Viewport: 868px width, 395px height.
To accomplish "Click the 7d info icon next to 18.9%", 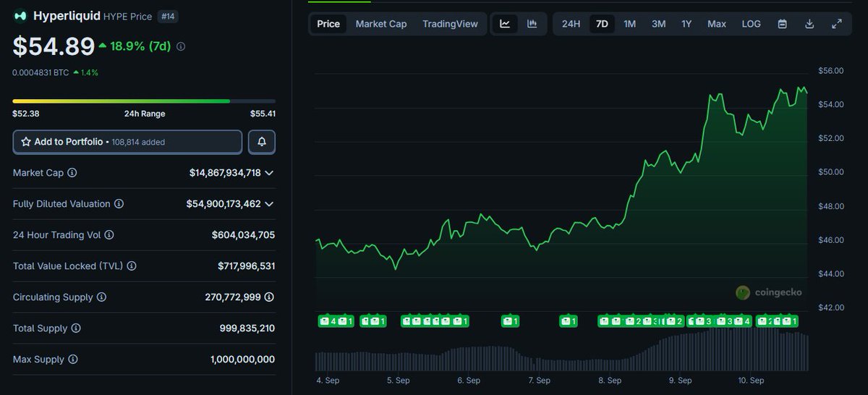I will [x=181, y=46].
